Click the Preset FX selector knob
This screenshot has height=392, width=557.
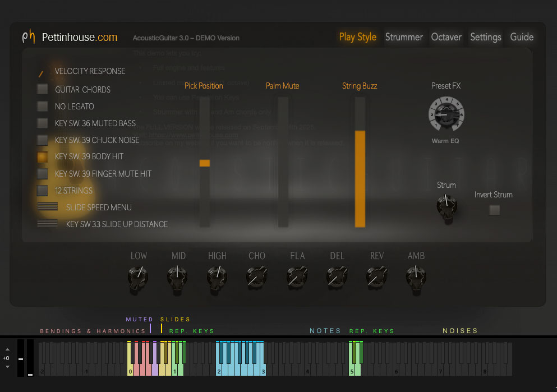click(x=446, y=114)
